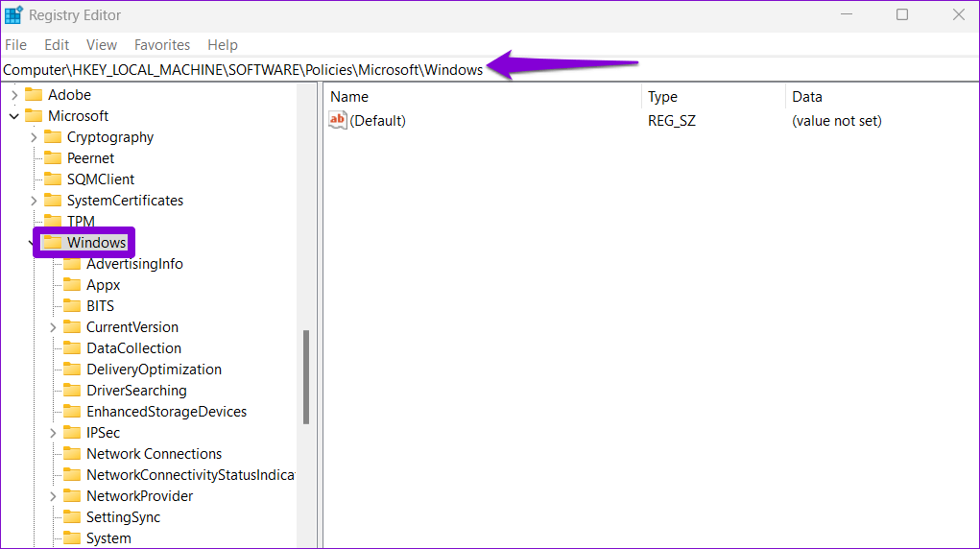
Task: Click the Adobe folder icon
Action: [34, 94]
